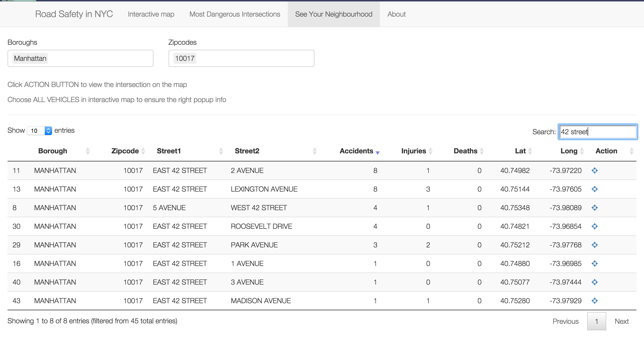Sort table by Street2 column header
Viewport: 644px width, 356px height.
tap(247, 151)
